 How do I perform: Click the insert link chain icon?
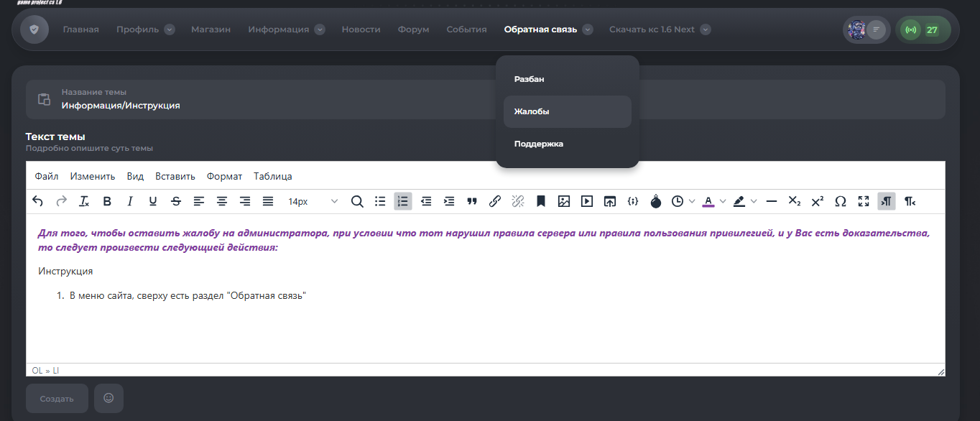tap(495, 202)
